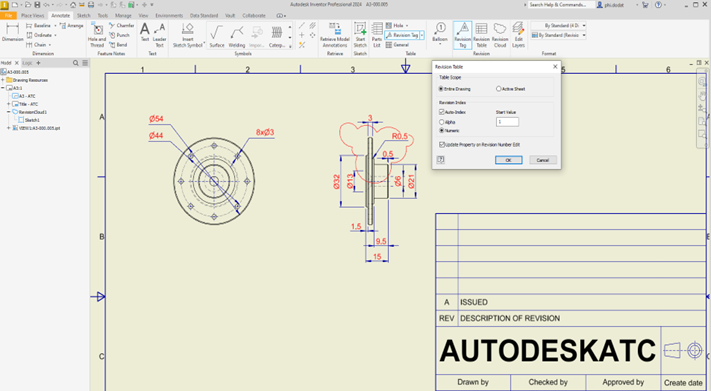
Task: Select the Welding symbol tool
Action: pyautogui.click(x=237, y=36)
